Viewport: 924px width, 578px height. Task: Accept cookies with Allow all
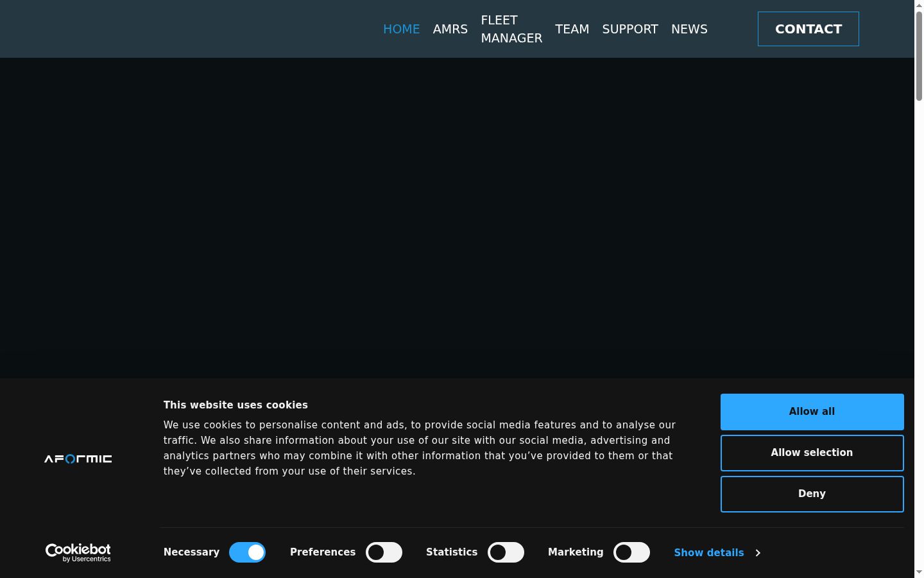812,412
